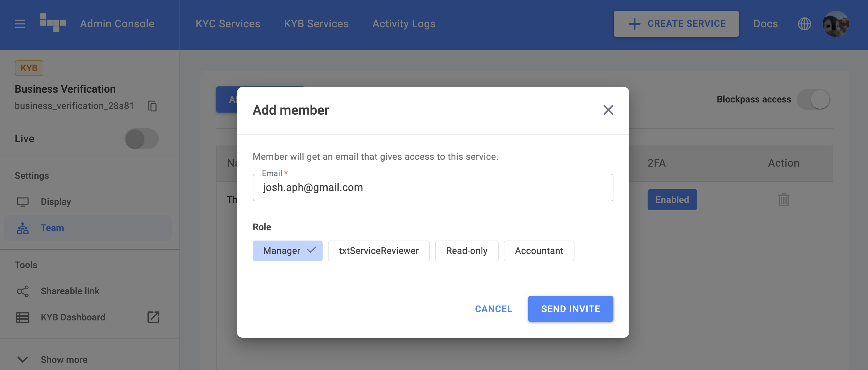
Task: Click the KYB Dashboard list icon
Action: [x=23, y=317]
